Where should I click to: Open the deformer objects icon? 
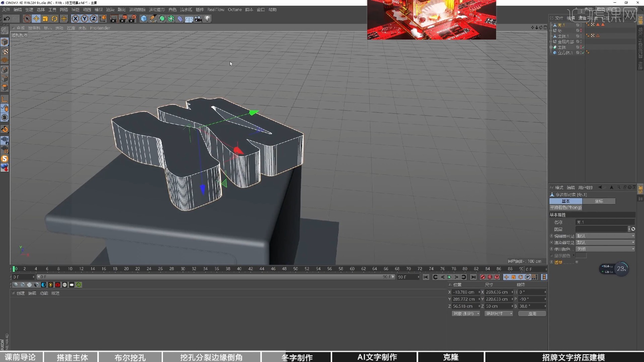coord(180,19)
